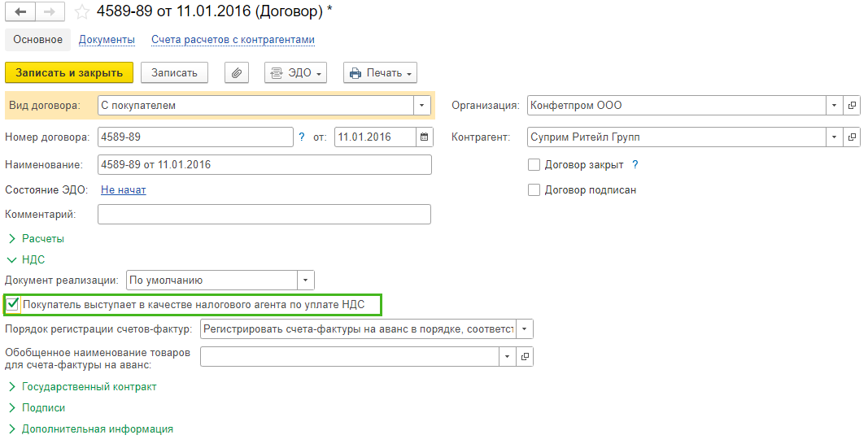
Task: Click the Суприм Ритейл Групп counterparty field
Action: (x=677, y=137)
